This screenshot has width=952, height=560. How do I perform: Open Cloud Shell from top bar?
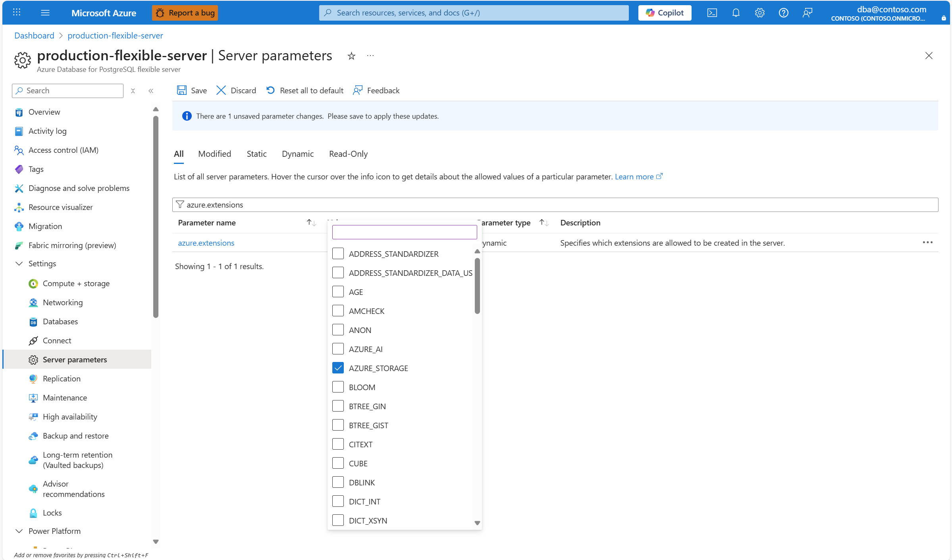pyautogui.click(x=712, y=13)
